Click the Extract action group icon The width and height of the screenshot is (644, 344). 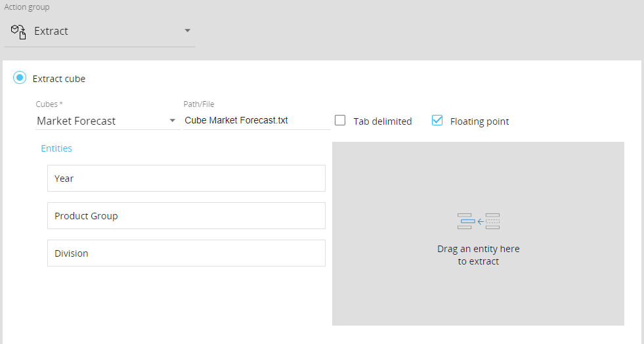pos(18,31)
